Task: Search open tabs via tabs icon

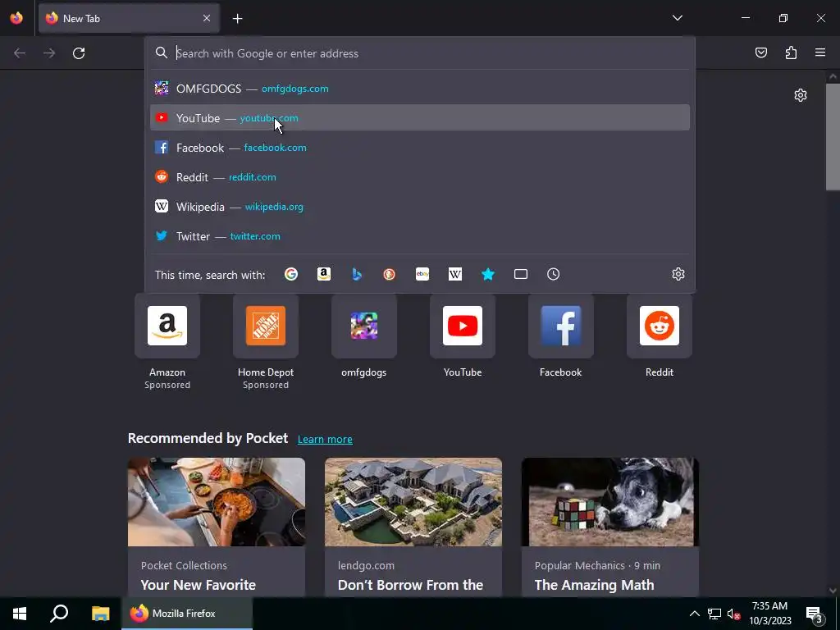Action: point(521,274)
